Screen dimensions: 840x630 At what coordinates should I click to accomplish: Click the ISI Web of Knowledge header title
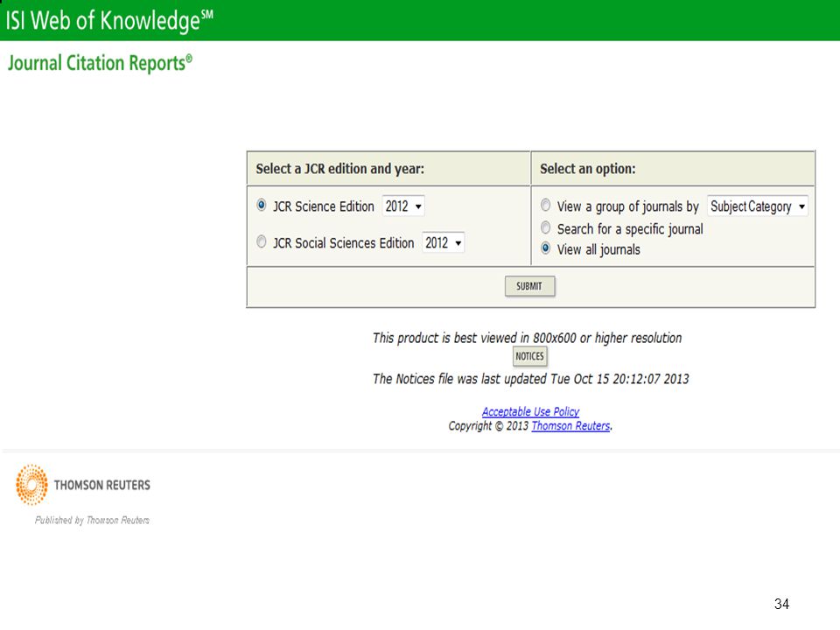click(x=109, y=20)
